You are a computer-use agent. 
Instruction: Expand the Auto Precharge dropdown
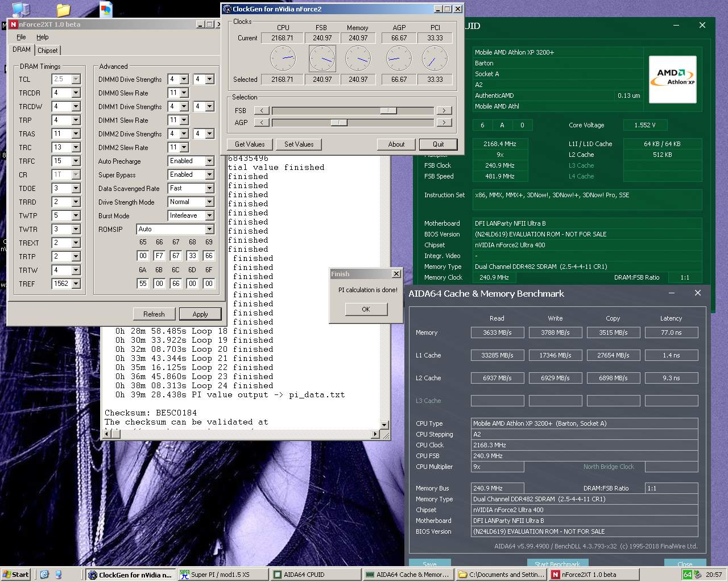point(209,161)
